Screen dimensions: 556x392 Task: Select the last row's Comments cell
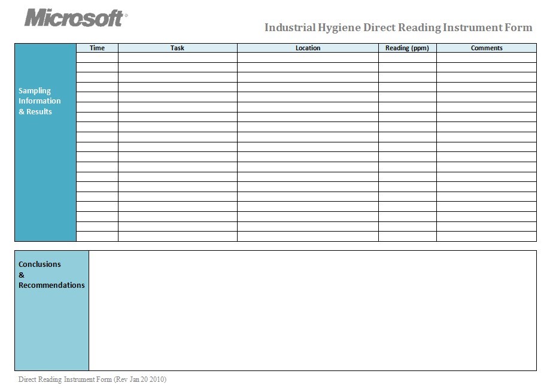486,236
